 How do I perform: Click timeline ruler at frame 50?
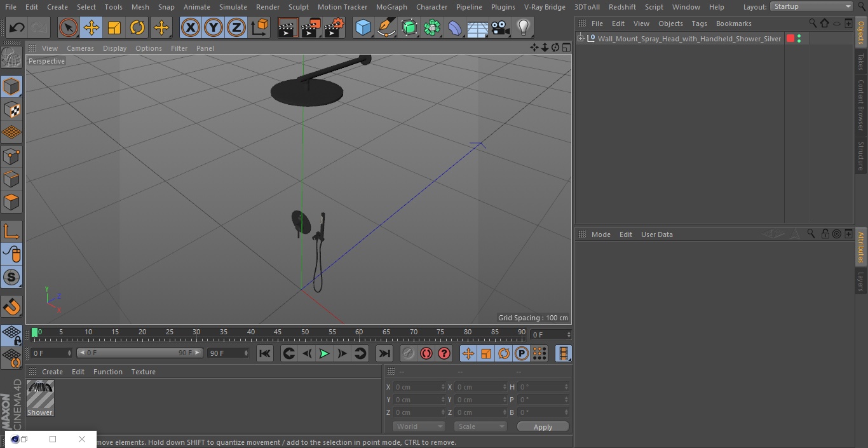305,332
